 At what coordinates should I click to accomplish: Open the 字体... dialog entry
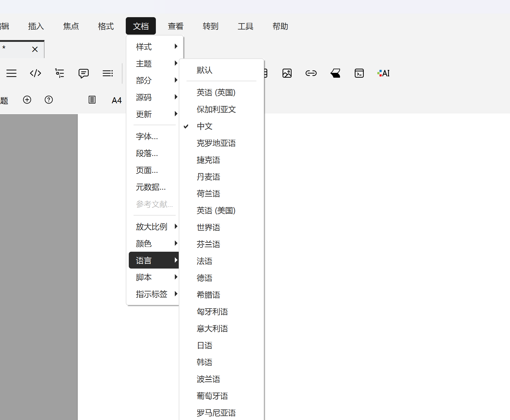(147, 136)
